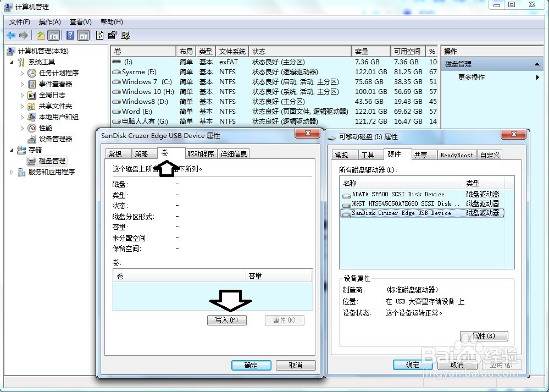Open the 操作(A) menu

click(x=49, y=22)
